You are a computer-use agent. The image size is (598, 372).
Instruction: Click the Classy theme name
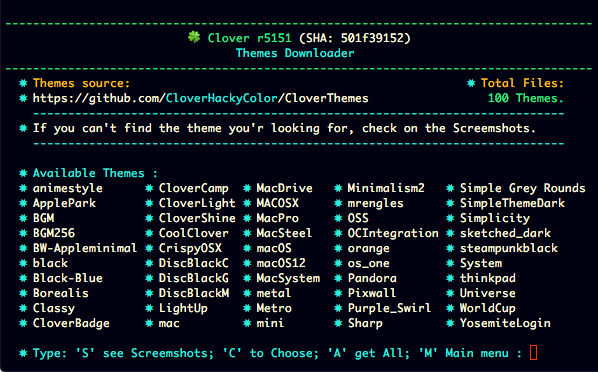click(54, 308)
